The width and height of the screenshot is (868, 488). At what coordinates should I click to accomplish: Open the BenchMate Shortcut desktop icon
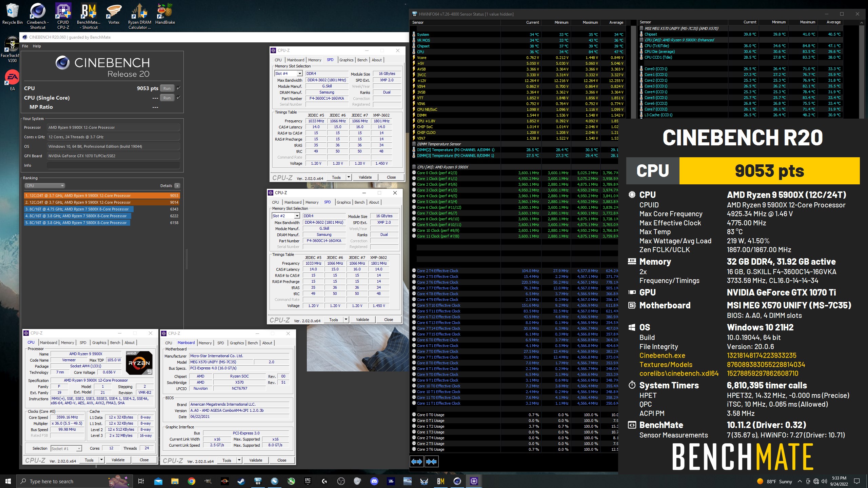point(88,16)
